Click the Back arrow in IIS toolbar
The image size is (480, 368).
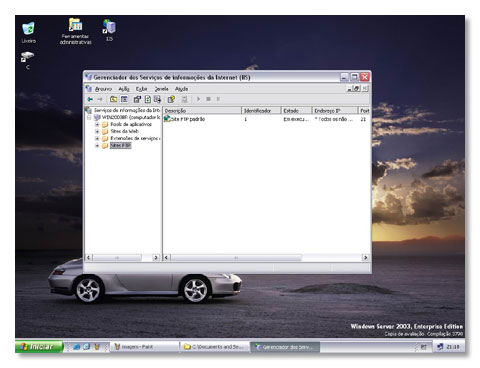(90, 99)
